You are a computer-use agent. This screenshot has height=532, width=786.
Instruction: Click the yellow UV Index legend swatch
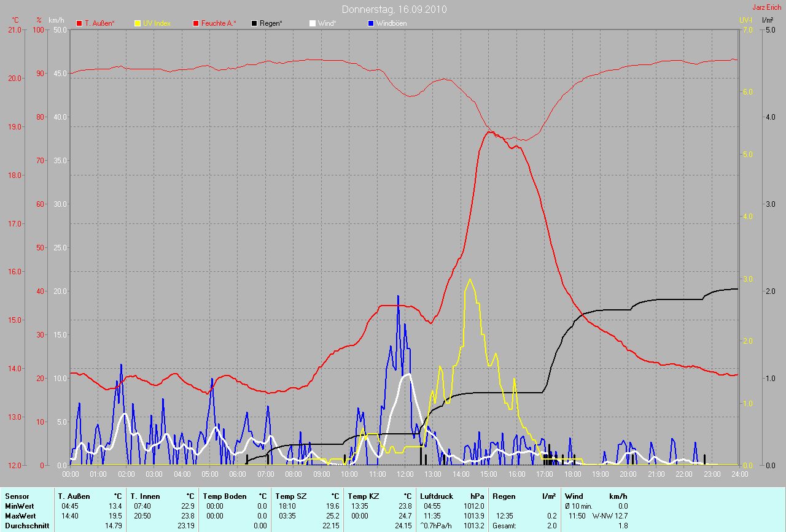click(138, 23)
